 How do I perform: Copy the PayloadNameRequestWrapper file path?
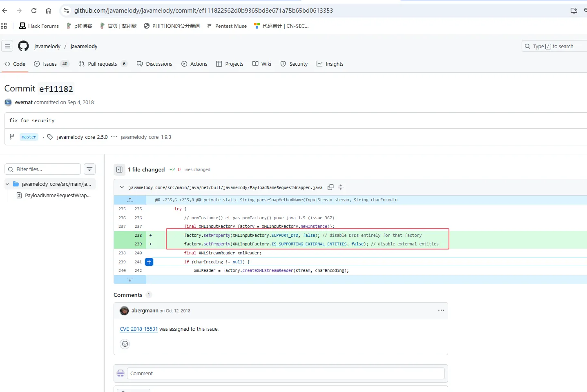click(x=330, y=187)
